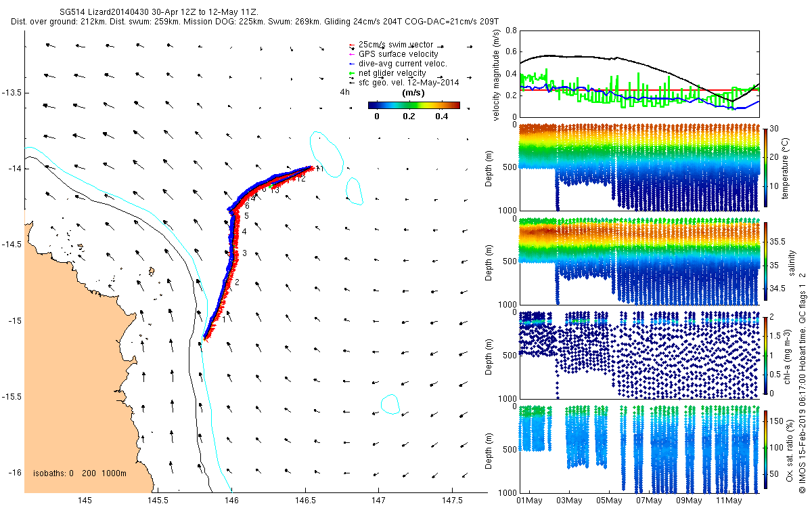Click the '25cm/s swim vector' legend entry
The height and width of the screenshot is (508, 812).
click(x=397, y=44)
